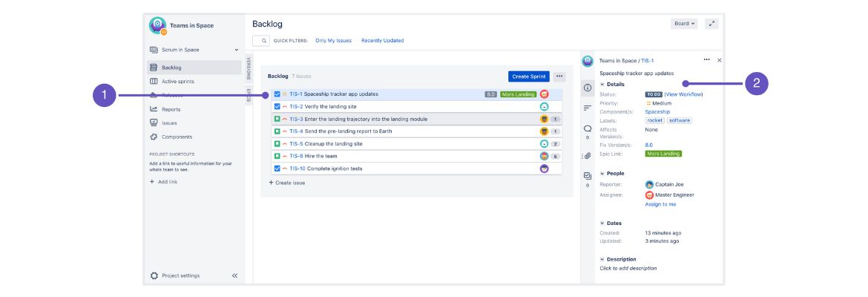Open the Active sprints board icon
This screenshot has width=868, height=297.
(x=154, y=81)
